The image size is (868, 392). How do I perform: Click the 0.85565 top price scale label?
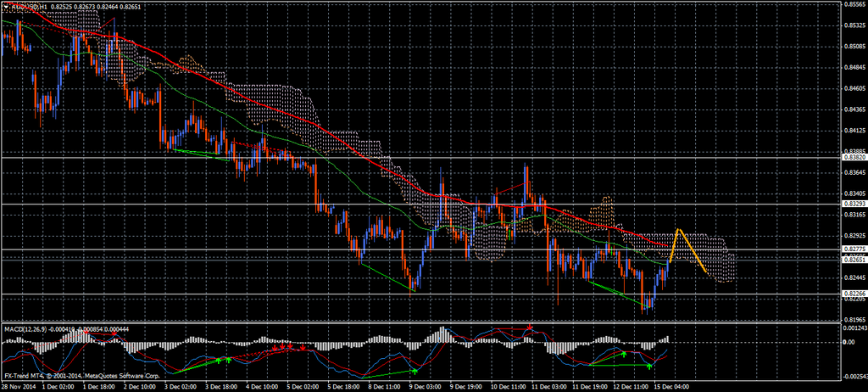pyautogui.click(x=854, y=4)
